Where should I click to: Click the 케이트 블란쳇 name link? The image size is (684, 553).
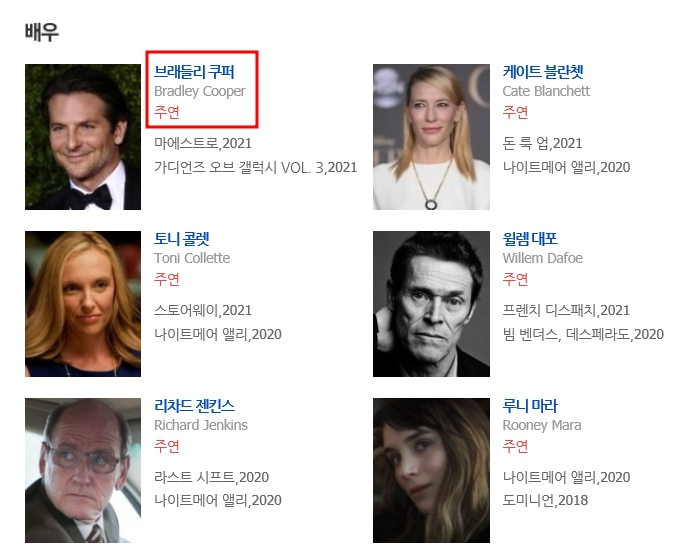(542, 71)
